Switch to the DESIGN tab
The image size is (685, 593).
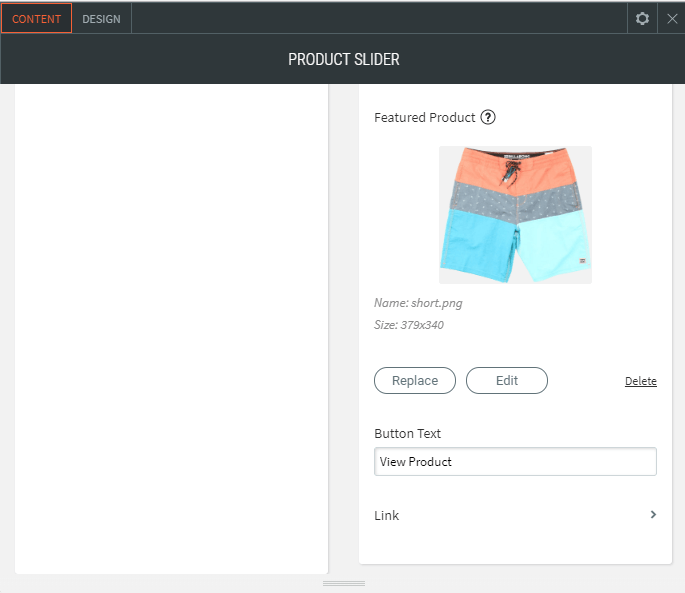pyautogui.click(x=101, y=19)
